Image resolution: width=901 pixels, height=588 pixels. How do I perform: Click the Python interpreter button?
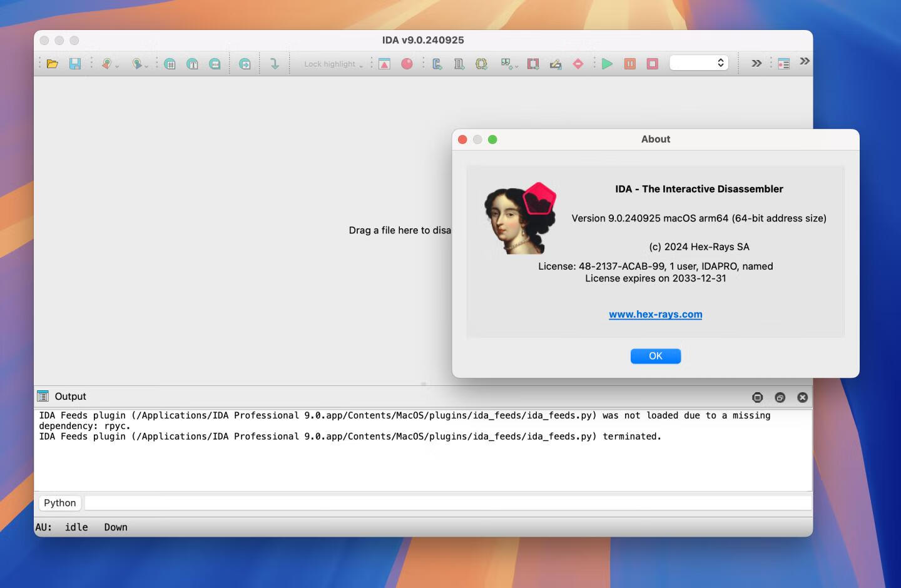tap(60, 503)
